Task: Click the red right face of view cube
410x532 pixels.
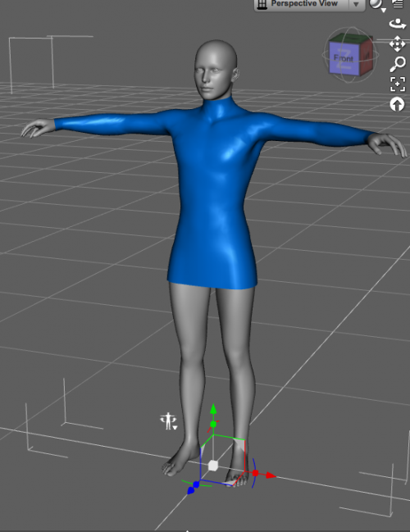Action: click(366, 54)
